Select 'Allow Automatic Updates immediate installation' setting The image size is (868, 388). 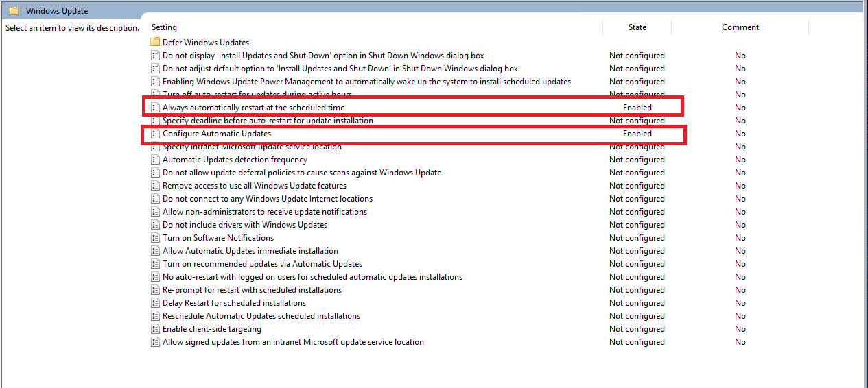(x=250, y=251)
